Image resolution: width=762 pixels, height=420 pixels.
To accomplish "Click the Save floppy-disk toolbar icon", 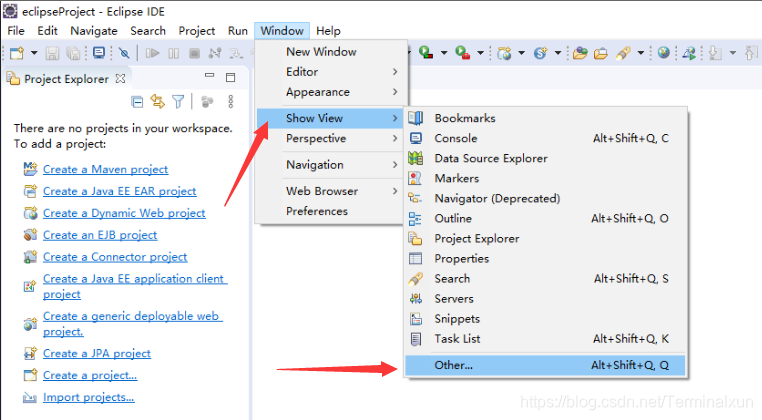I will click(x=52, y=52).
